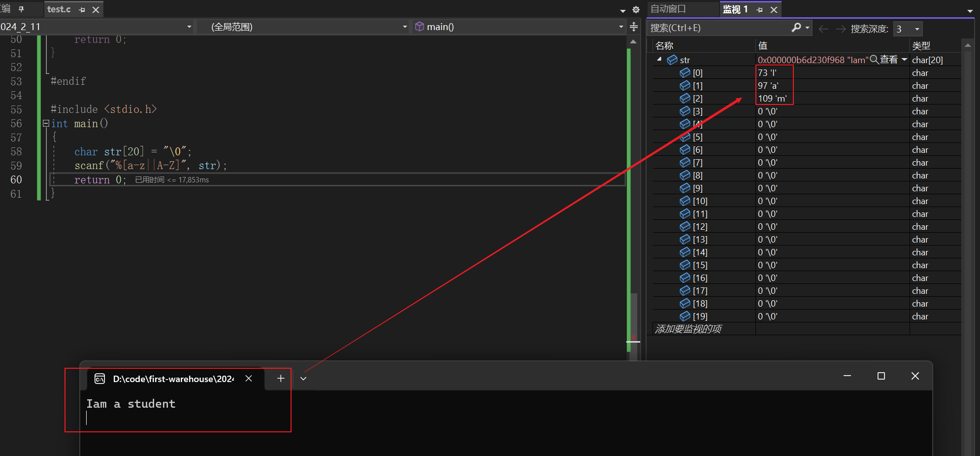The image size is (980, 456).
Task: Select watch element [8] icon
Action: point(685,175)
